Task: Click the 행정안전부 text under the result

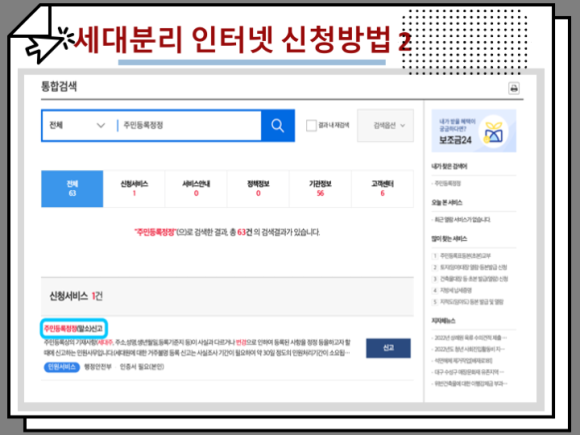Action: tap(98, 367)
